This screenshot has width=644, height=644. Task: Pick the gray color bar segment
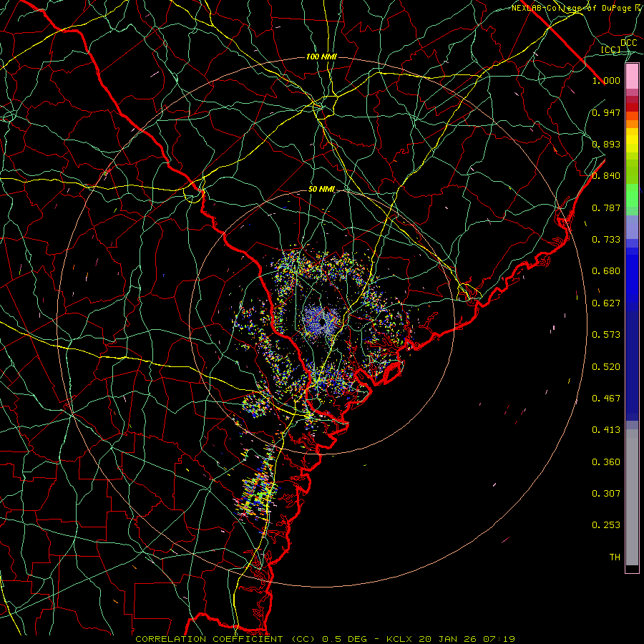point(632,497)
